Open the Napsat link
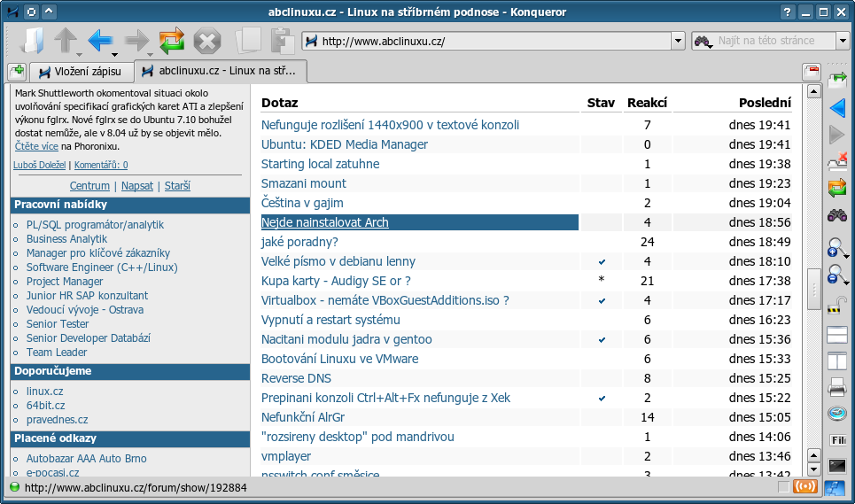The image size is (855, 504). pyautogui.click(x=136, y=186)
